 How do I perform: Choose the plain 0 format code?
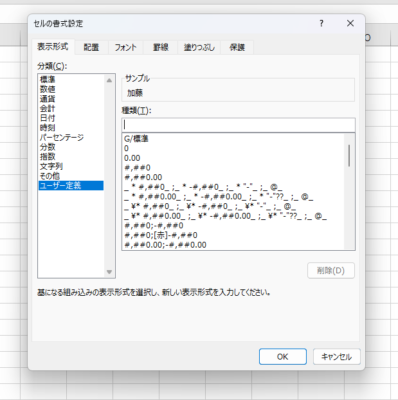tap(234, 148)
